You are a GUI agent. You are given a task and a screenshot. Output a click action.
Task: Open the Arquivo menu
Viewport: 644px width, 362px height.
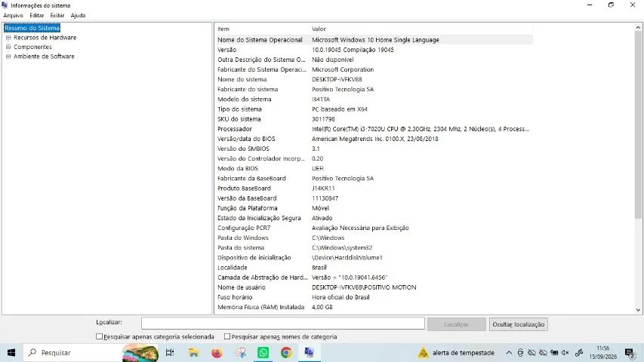point(13,15)
